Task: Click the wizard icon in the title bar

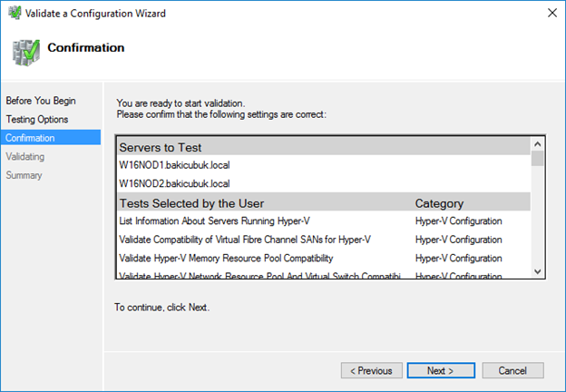Action: point(15,13)
